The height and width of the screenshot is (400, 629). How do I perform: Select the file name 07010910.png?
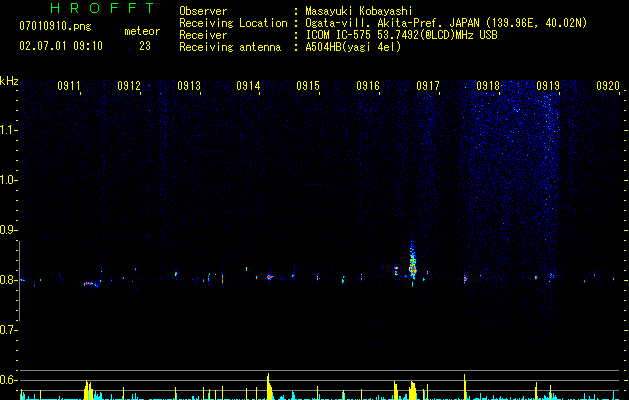pos(55,27)
